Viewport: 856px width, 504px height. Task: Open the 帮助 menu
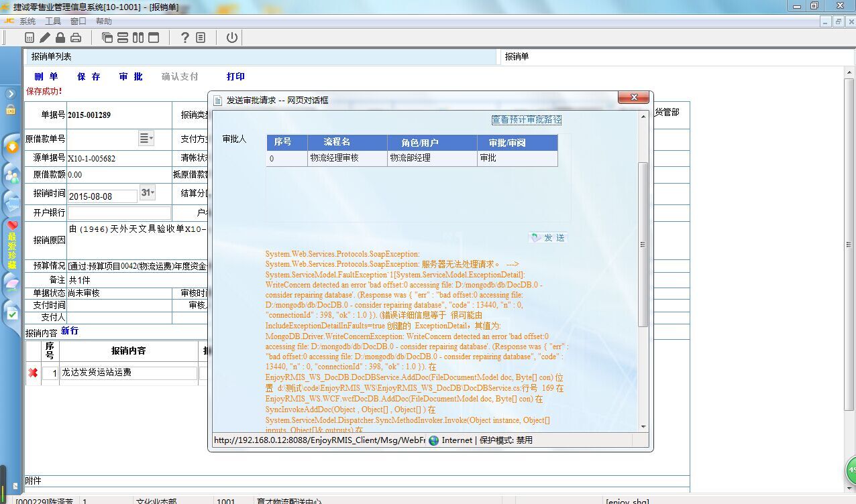(104, 21)
